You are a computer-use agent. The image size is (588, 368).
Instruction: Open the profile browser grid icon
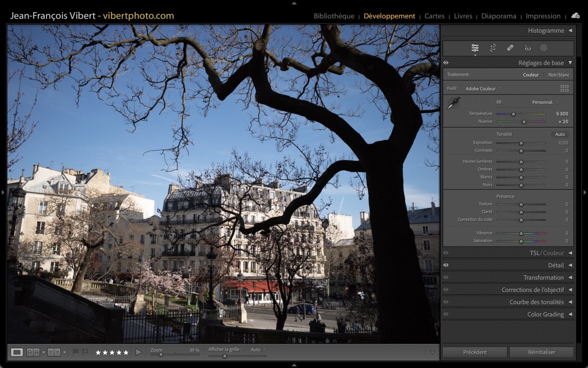coord(564,88)
